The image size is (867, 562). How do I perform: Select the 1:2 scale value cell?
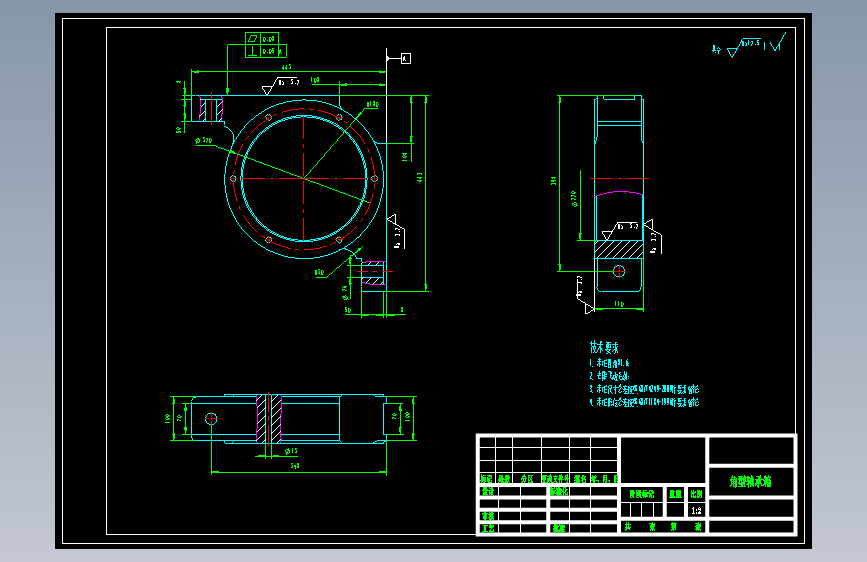pos(696,511)
